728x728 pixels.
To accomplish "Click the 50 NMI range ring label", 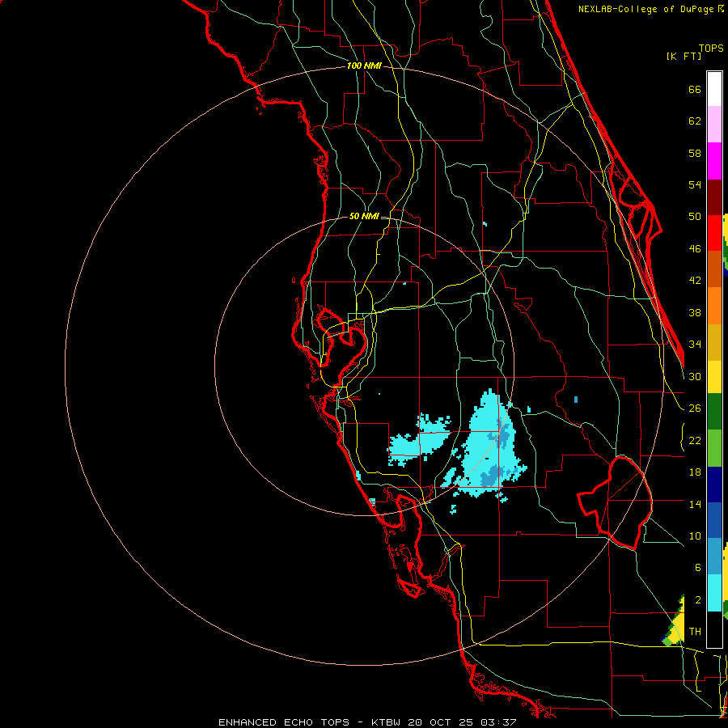I will pyautogui.click(x=364, y=216).
